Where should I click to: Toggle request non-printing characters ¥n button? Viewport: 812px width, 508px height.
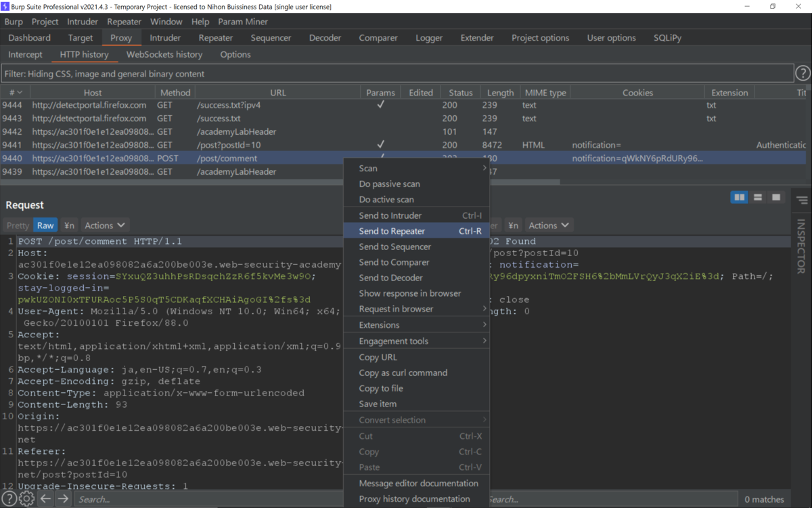69,226
